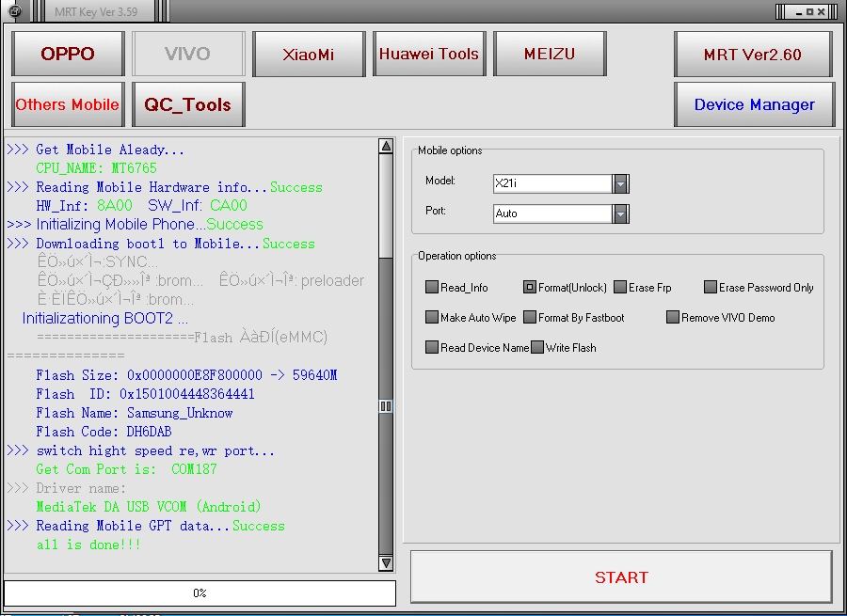The width and height of the screenshot is (847, 616).
Task: Enable the Erase Frp checkbox
Action: coord(620,287)
